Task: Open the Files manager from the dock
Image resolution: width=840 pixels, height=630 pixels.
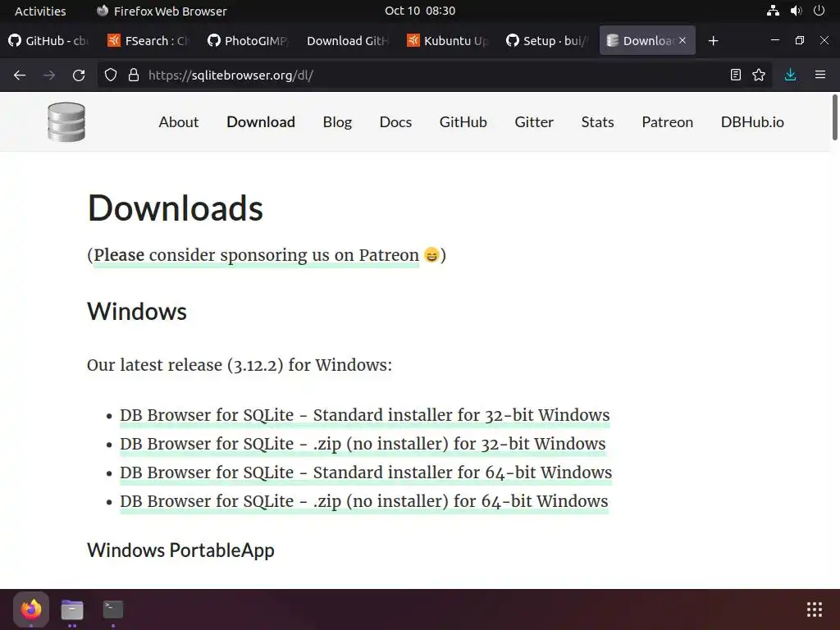Action: click(72, 609)
